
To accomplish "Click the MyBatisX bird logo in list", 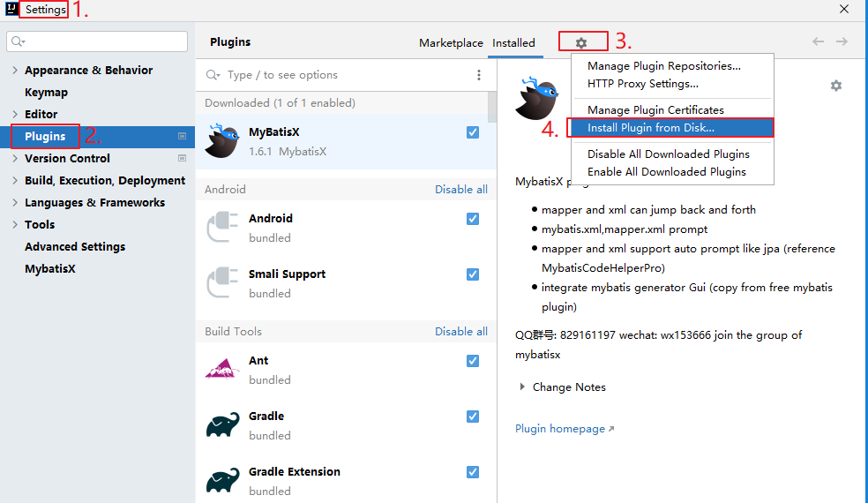I will click(222, 140).
